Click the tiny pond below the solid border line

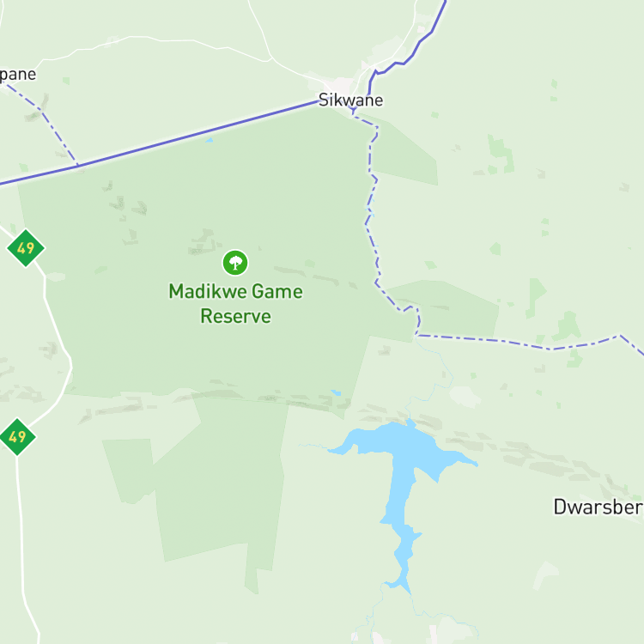(210, 141)
